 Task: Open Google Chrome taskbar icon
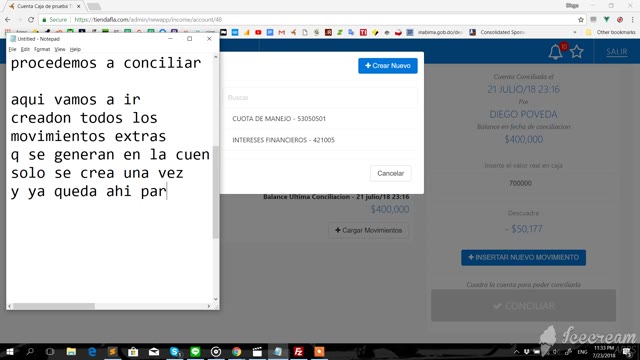(x=236, y=351)
